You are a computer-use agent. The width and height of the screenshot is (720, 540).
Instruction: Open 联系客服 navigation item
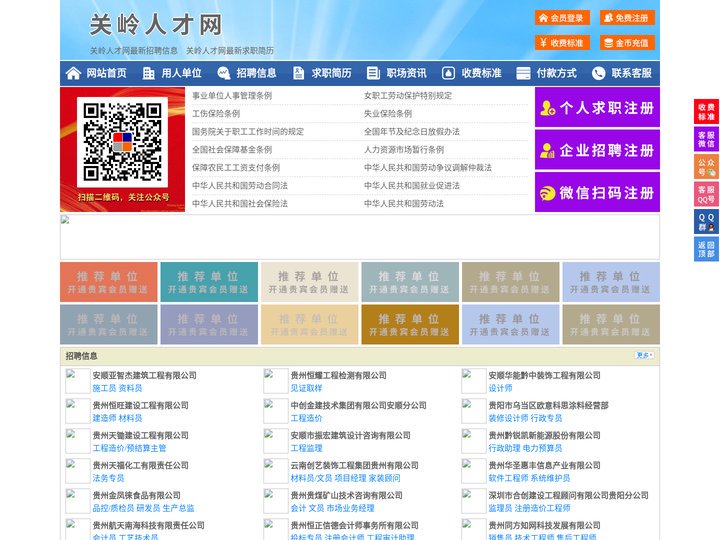[631, 73]
